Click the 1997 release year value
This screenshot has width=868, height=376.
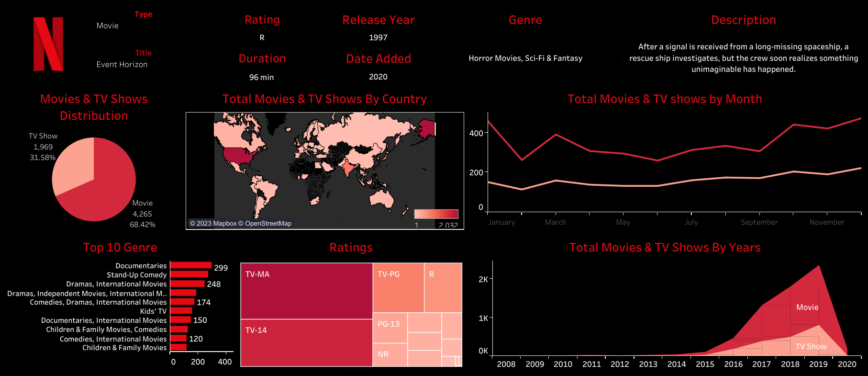[378, 37]
